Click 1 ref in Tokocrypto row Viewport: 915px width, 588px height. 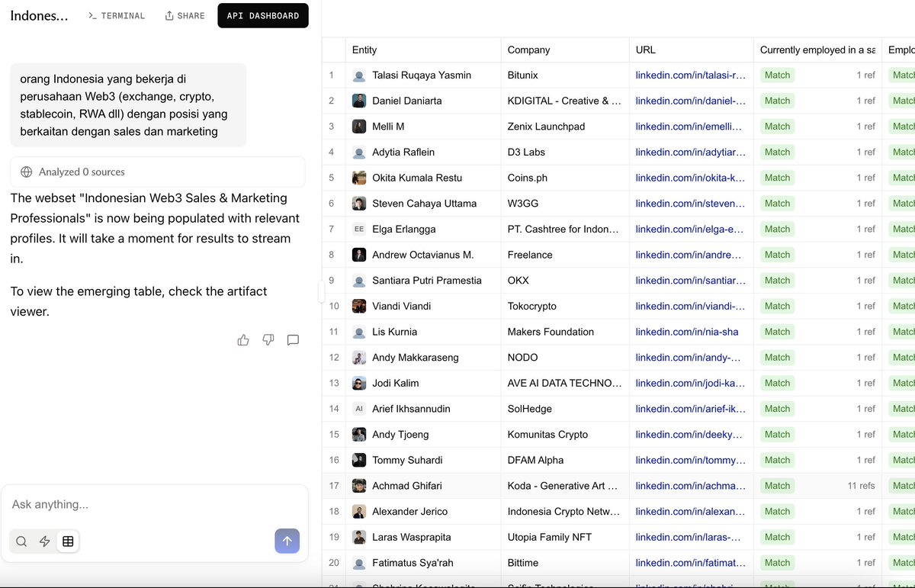pos(865,306)
